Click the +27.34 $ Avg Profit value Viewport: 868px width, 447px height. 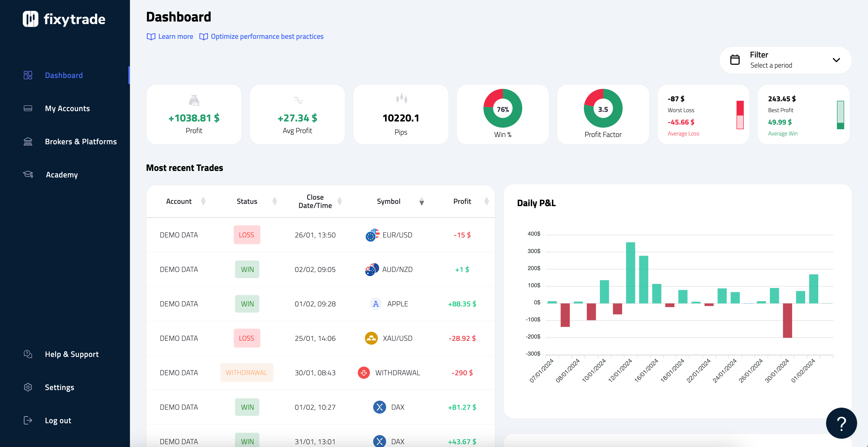(297, 118)
